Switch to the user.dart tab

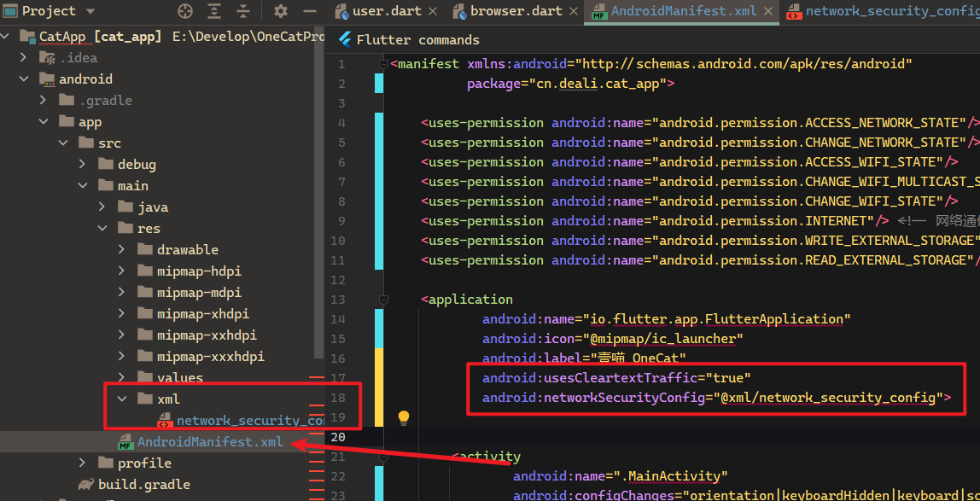[x=386, y=11]
